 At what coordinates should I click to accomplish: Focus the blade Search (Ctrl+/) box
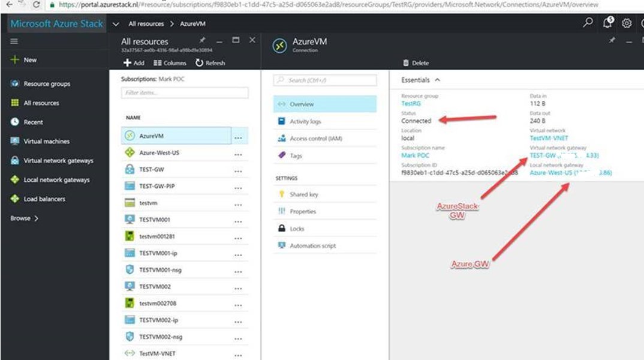pos(325,80)
